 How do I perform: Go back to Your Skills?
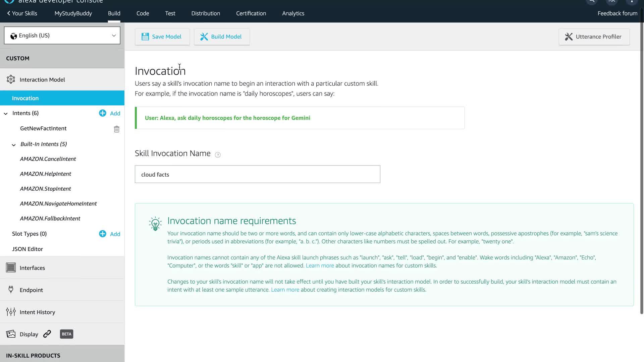[x=22, y=13]
